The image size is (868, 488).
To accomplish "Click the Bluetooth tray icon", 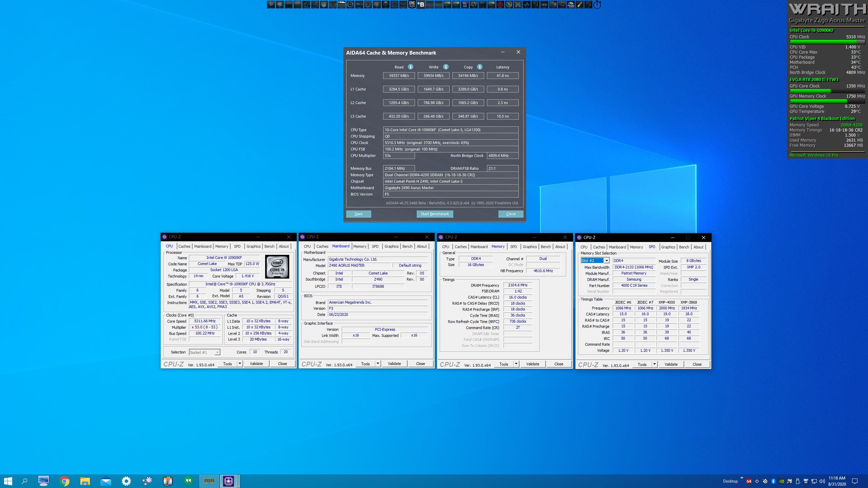I will coord(773,481).
